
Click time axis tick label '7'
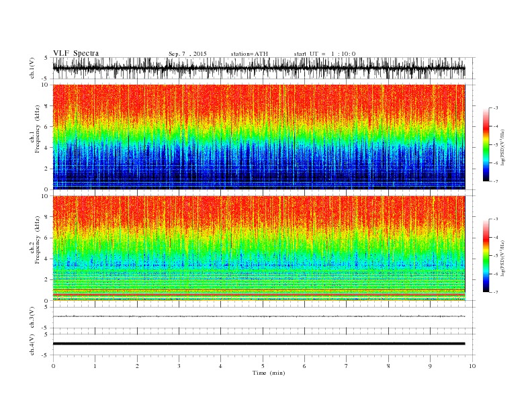coord(347,366)
